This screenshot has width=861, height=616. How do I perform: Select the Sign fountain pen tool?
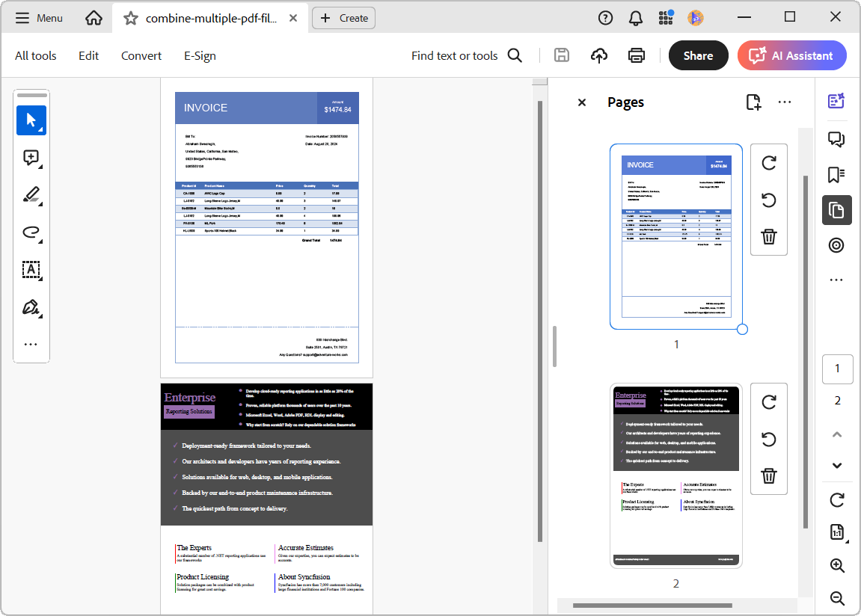[x=31, y=307]
